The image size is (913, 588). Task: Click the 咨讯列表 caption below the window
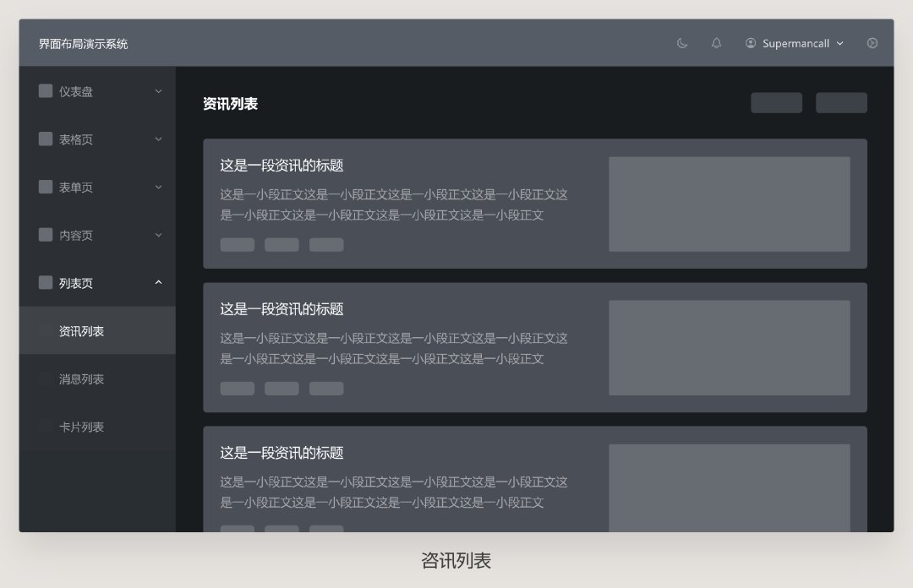point(456,561)
